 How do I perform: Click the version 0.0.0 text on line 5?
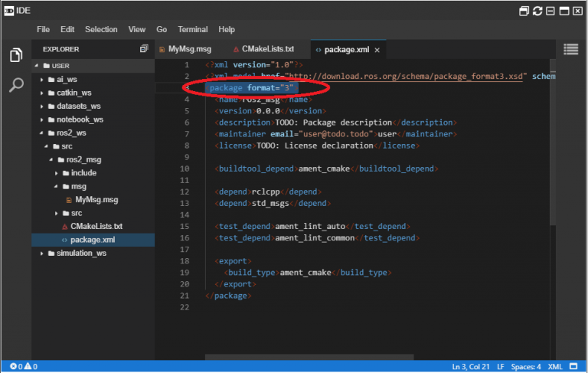(x=268, y=111)
